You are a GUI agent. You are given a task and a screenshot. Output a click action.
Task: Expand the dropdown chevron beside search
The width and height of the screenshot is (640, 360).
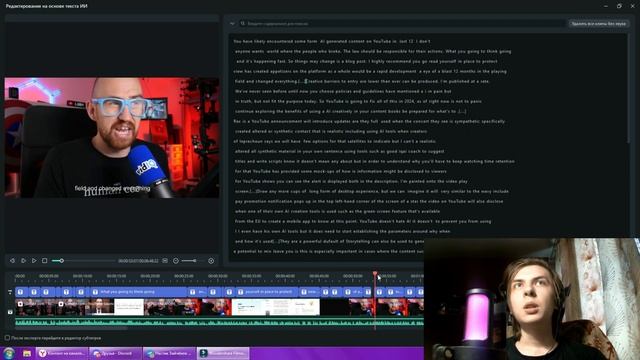(x=232, y=24)
